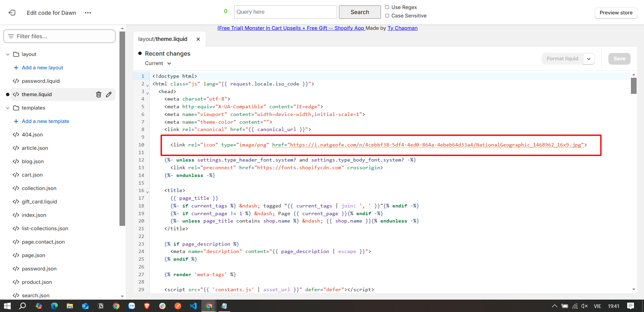Click code icon next to cart.json
644x312 pixels.
(16, 175)
